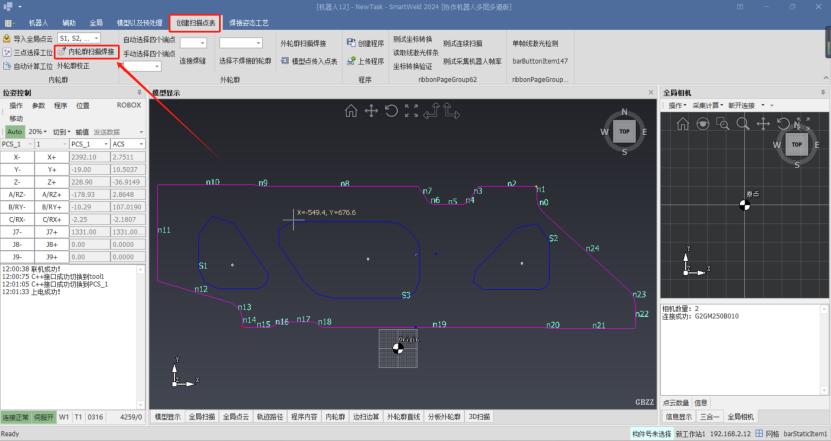Toggle the green Auto mode button
Image resolution: width=831 pixels, height=441 pixels.
14,131
